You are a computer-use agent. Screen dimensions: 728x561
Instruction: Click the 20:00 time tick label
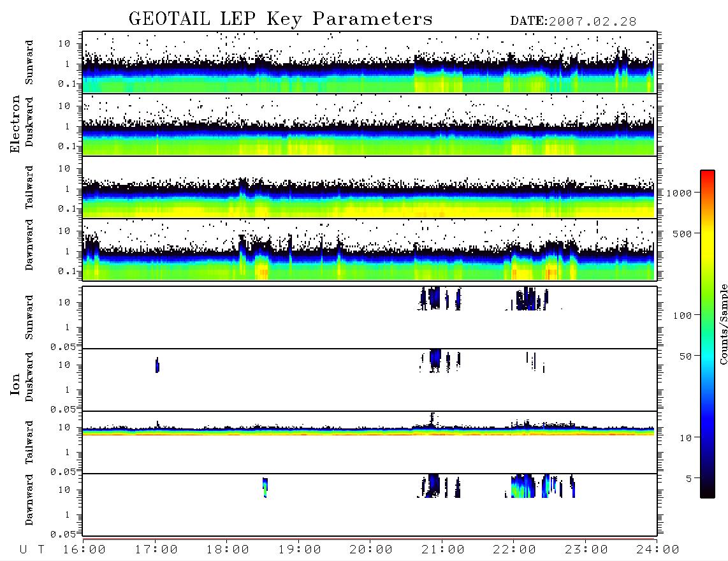click(371, 550)
